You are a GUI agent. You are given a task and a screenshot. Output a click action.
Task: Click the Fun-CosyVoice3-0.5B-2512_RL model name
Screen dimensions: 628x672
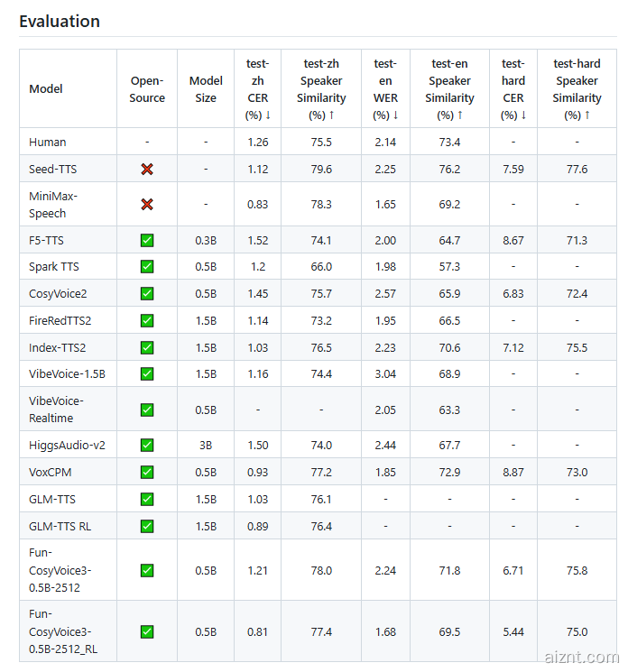(x=60, y=631)
